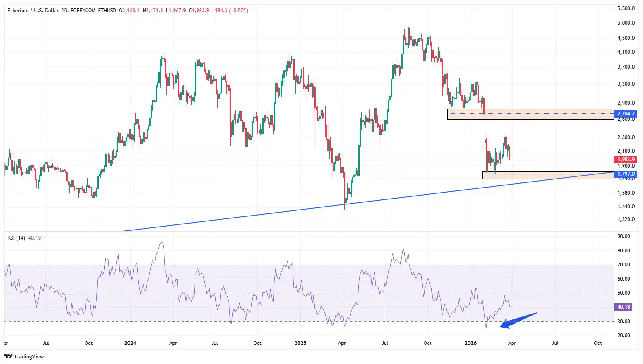
Task: Click the Etherium / U.S. Dollar symbol title
Action: tap(33, 11)
